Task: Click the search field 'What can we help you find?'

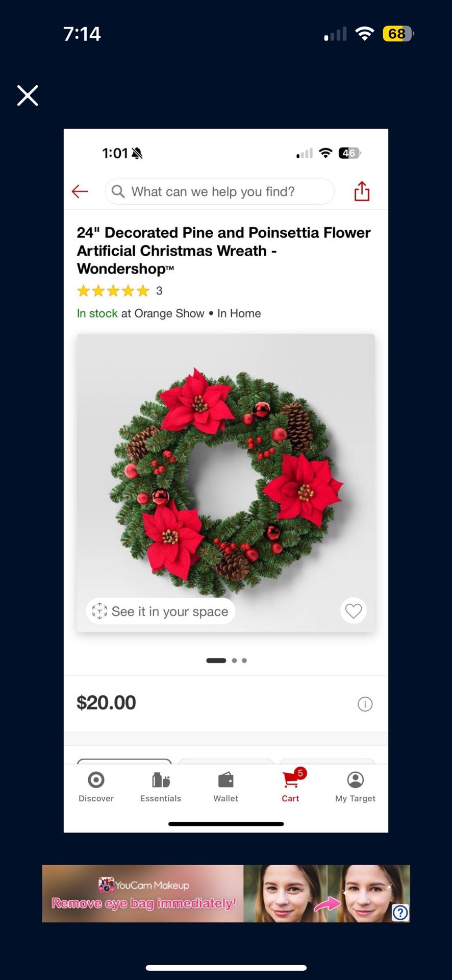Action: 220,191
